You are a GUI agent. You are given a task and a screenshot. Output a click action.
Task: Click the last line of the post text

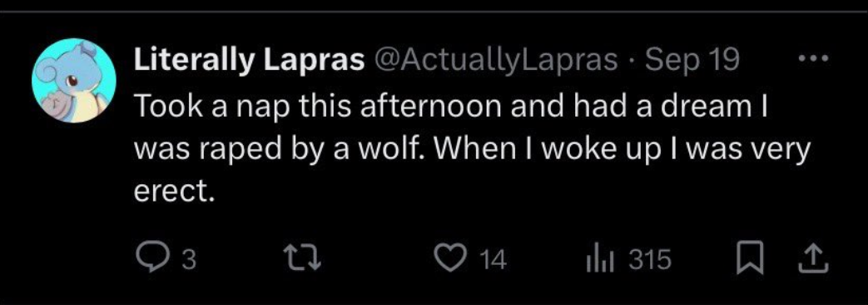click(174, 192)
